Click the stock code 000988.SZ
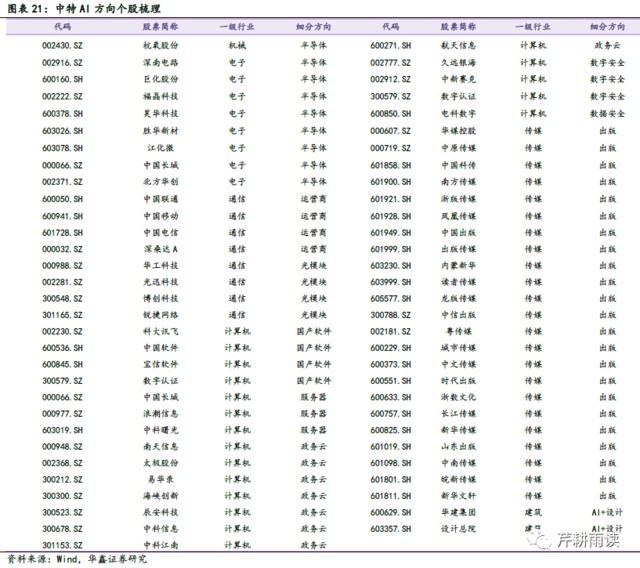 62,266
